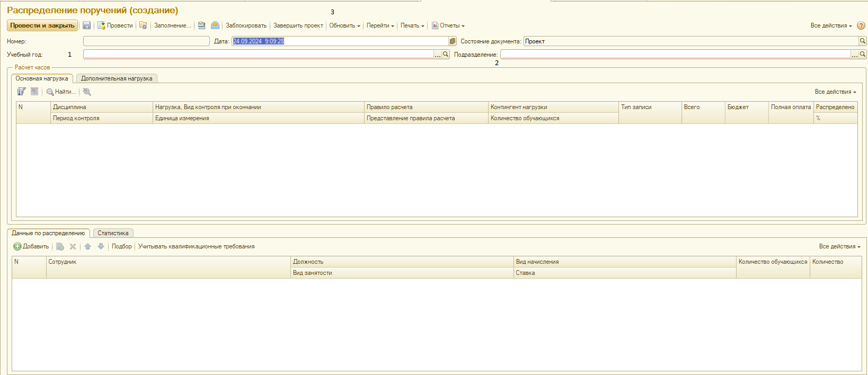Open top-right Все действия menu
Image resolution: width=868 pixels, height=375 pixels.
pos(831,25)
